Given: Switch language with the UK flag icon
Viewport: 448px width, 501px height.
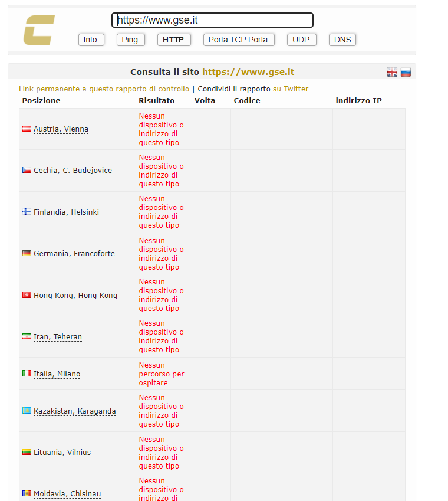Looking at the screenshot, I should click(392, 73).
